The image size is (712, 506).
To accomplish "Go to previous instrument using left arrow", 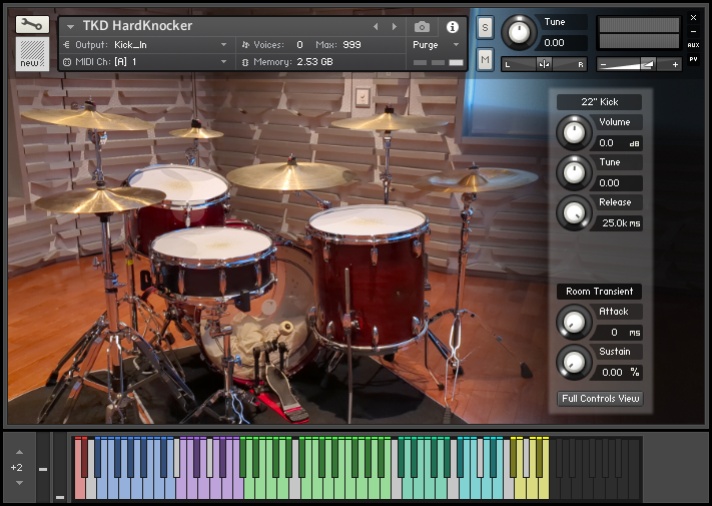I will [x=376, y=27].
